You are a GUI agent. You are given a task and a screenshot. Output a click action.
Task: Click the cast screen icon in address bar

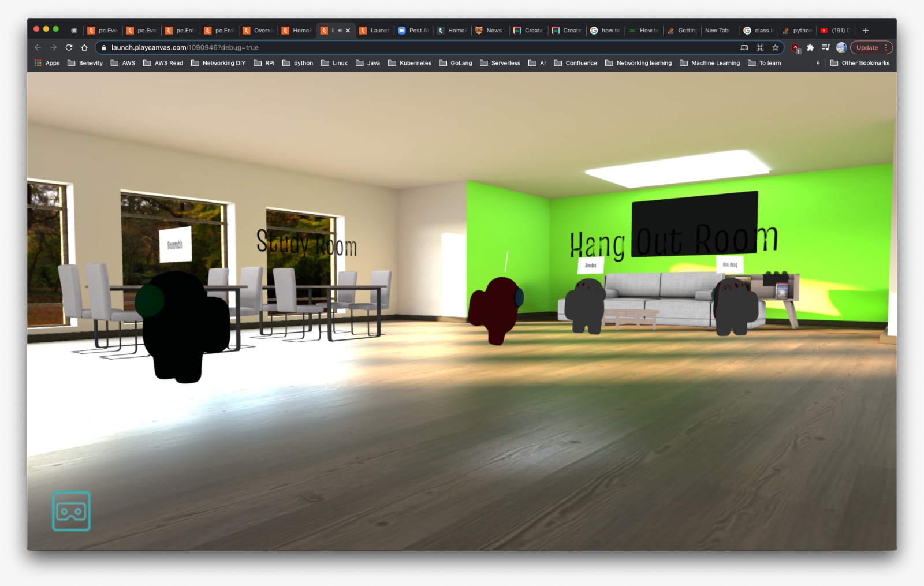tap(744, 47)
